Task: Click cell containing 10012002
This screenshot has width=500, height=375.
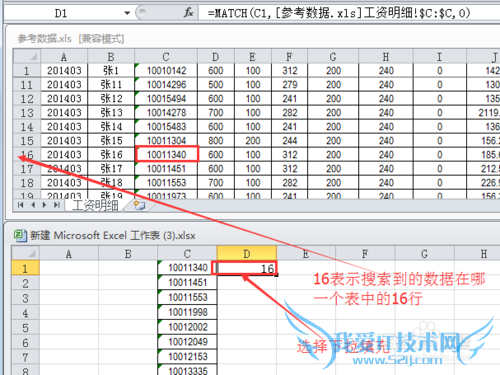Action: [187, 327]
